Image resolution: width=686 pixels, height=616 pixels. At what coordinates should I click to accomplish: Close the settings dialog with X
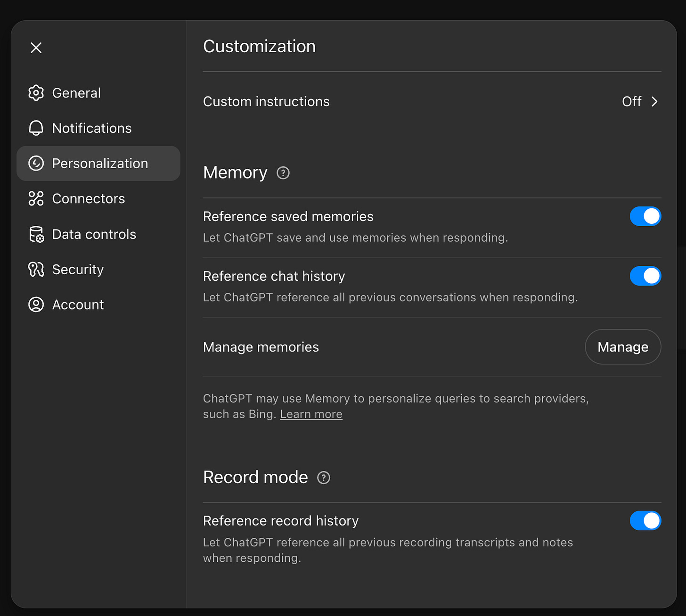coord(36,48)
